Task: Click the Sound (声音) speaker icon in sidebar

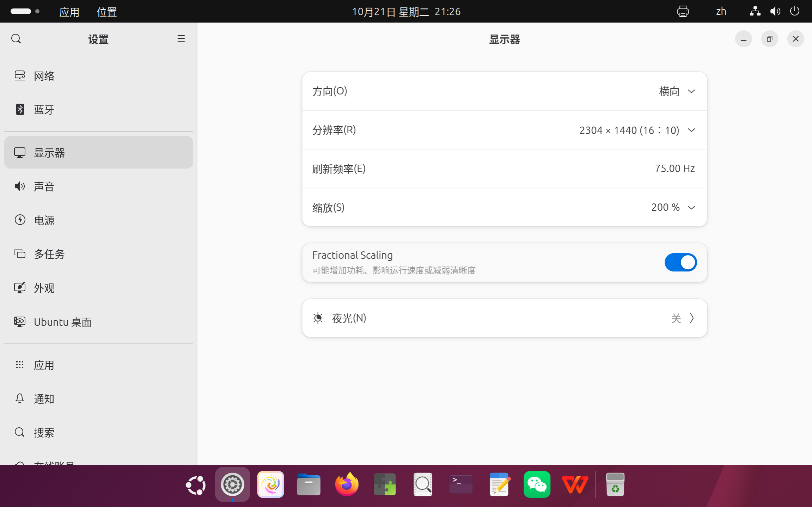Action: pyautogui.click(x=20, y=186)
